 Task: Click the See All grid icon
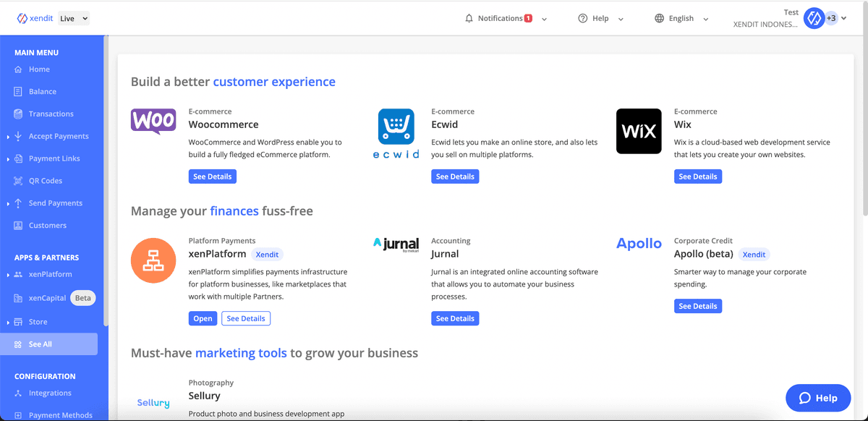(x=18, y=344)
